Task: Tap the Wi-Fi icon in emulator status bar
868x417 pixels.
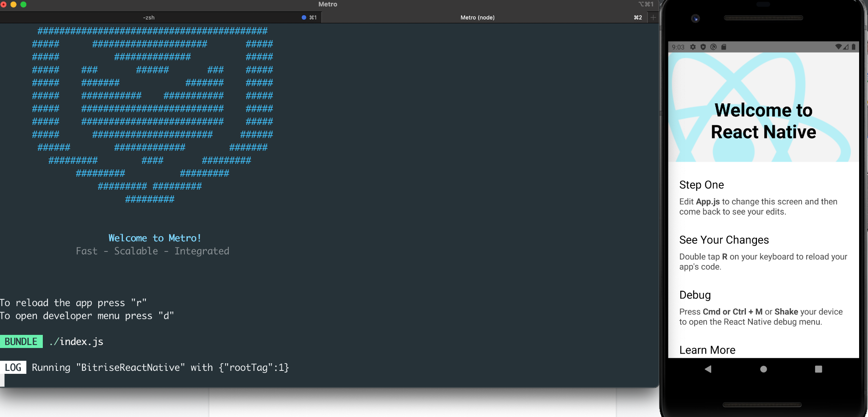Action: [x=838, y=47]
